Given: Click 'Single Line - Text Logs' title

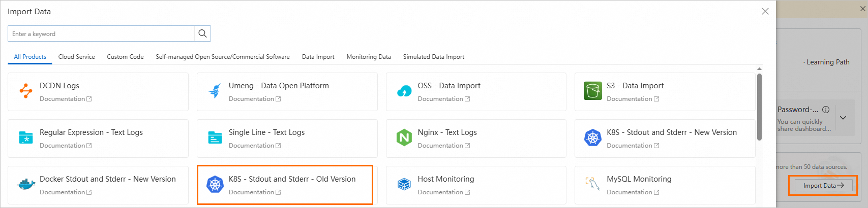Looking at the screenshot, I should coord(266,132).
